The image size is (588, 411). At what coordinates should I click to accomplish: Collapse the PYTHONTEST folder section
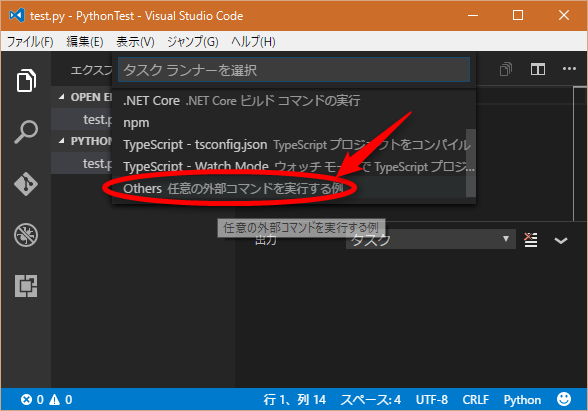point(62,141)
